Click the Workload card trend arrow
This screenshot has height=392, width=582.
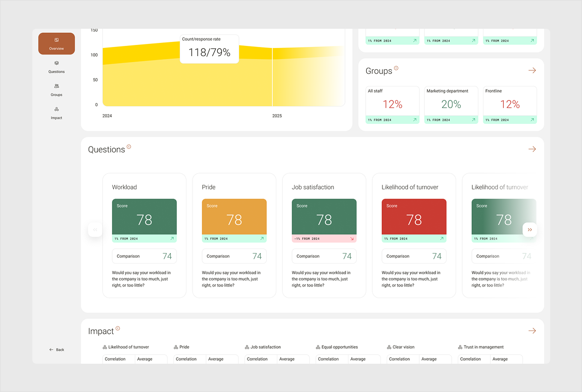tap(172, 239)
